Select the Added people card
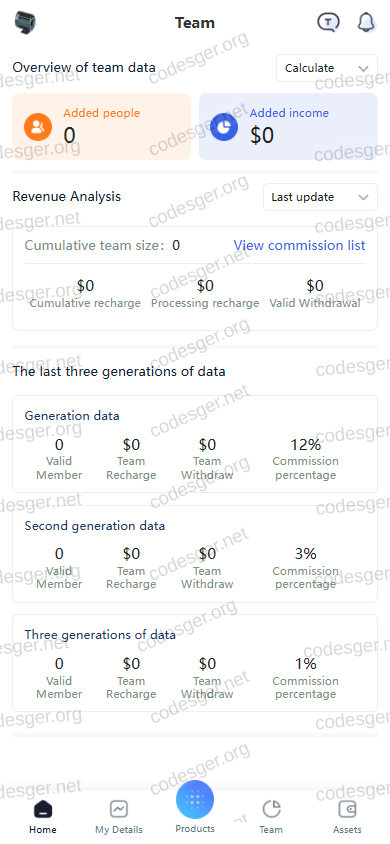The image size is (390, 844). click(102, 126)
